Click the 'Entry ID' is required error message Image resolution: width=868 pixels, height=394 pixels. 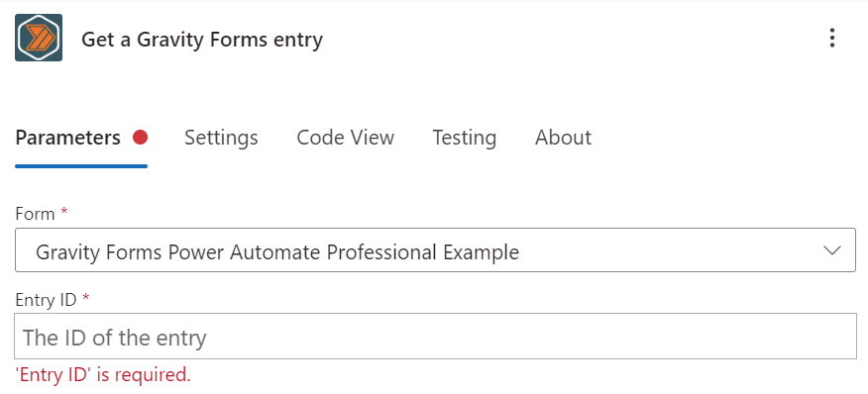[x=103, y=374]
